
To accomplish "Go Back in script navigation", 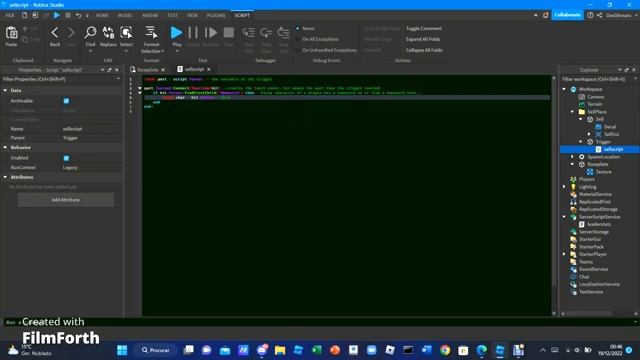I will point(55,33).
